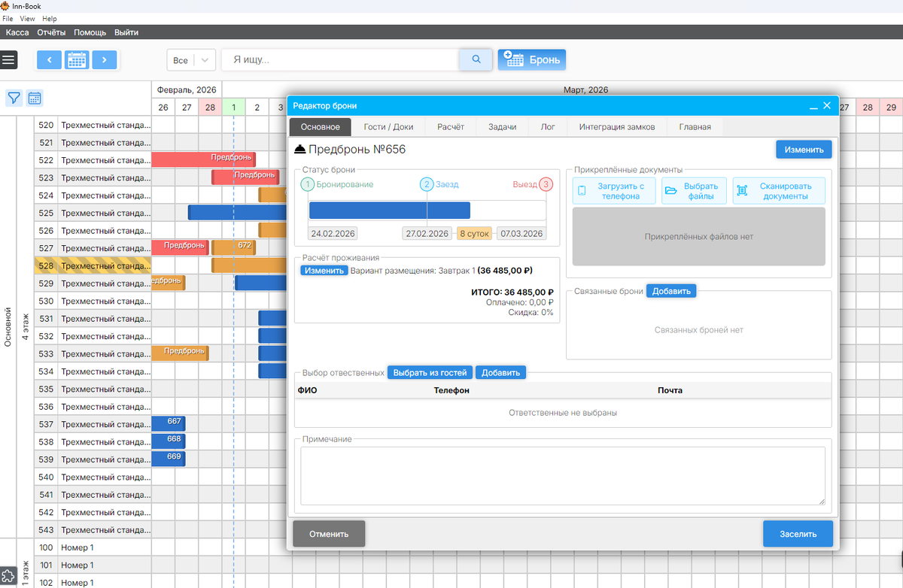Open the Help menu
The height and width of the screenshot is (588, 903).
(50, 19)
